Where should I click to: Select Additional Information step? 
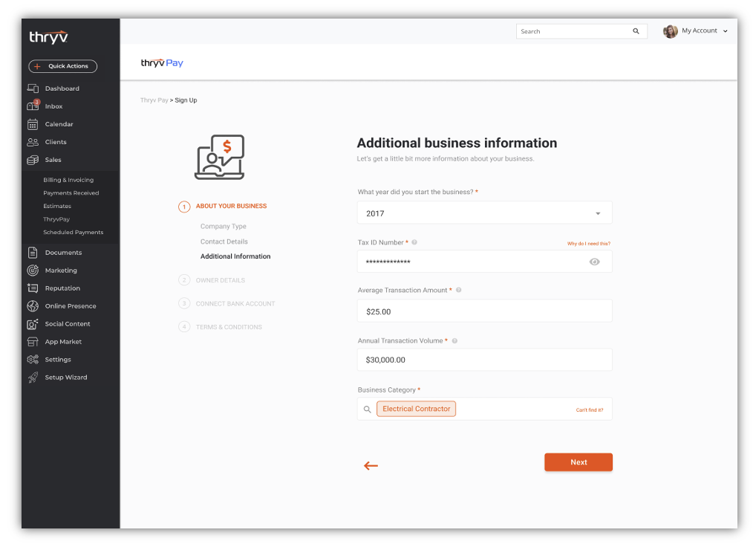(x=235, y=256)
